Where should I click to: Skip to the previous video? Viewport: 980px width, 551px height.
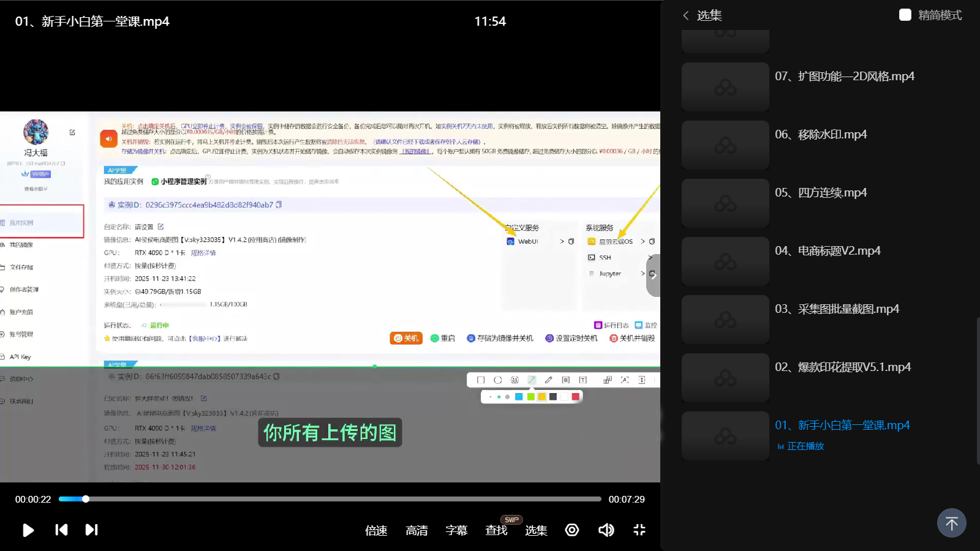pyautogui.click(x=61, y=530)
